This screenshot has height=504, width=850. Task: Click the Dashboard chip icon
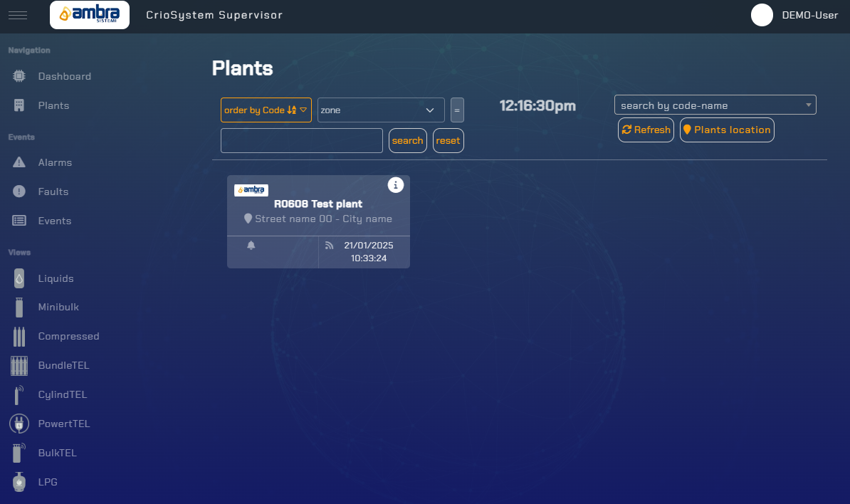click(19, 76)
